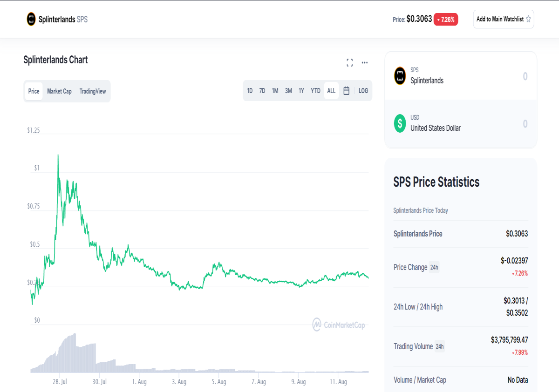Open the chart more options ellipsis

click(365, 62)
